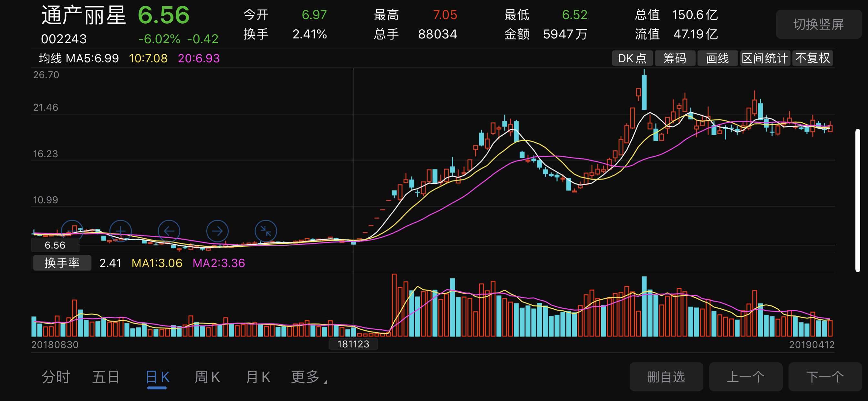Tap the 均线 MA5:6.99 label
Screen dimensions: 868x401
click(79, 58)
